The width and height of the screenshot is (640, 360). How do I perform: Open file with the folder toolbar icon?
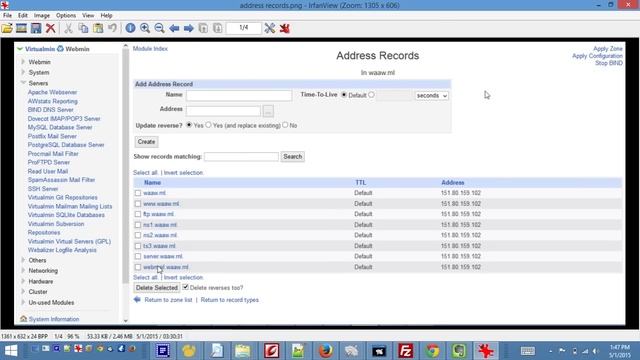coord(7,28)
